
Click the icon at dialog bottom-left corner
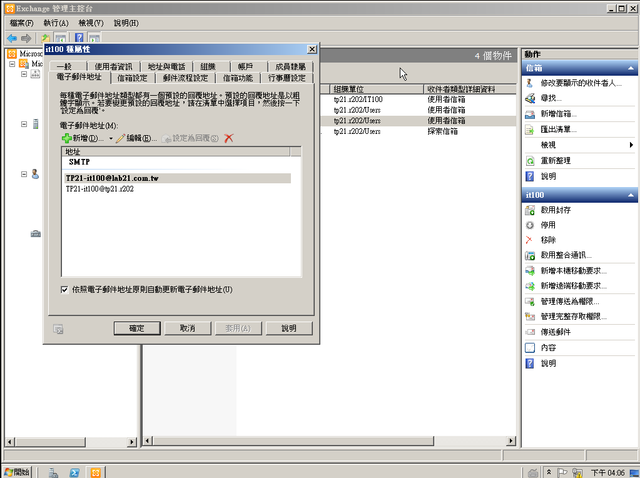[x=58, y=329]
